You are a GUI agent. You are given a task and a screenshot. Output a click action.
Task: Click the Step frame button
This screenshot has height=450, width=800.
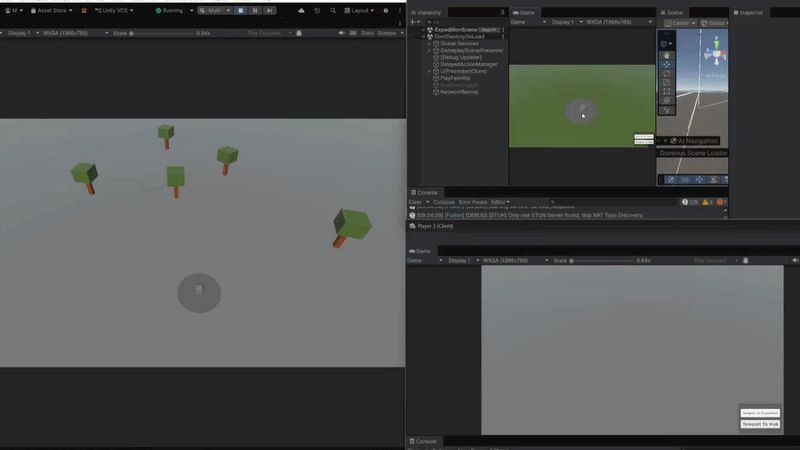click(x=269, y=10)
